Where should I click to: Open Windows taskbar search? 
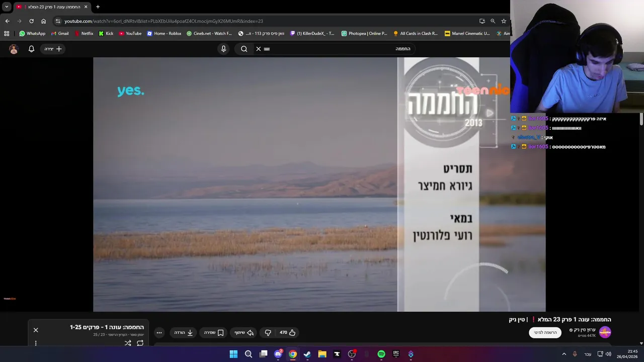click(x=249, y=354)
